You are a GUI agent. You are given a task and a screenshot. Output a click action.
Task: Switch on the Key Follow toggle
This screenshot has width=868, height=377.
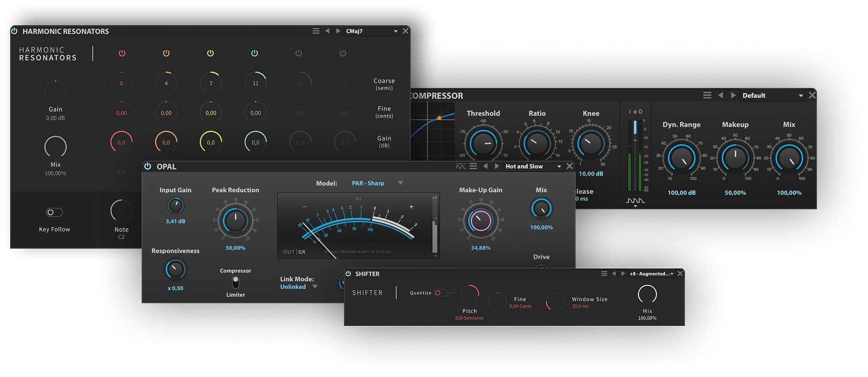[54, 212]
